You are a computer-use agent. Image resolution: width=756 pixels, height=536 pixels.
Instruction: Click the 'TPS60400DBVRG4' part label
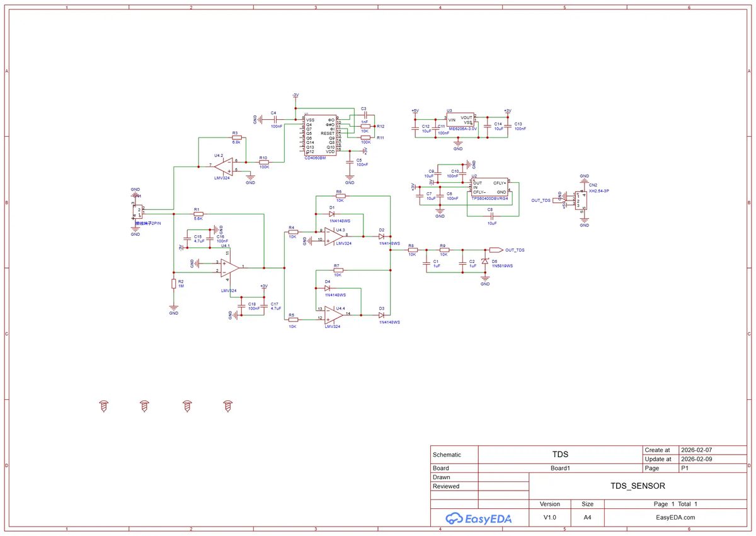coord(490,198)
